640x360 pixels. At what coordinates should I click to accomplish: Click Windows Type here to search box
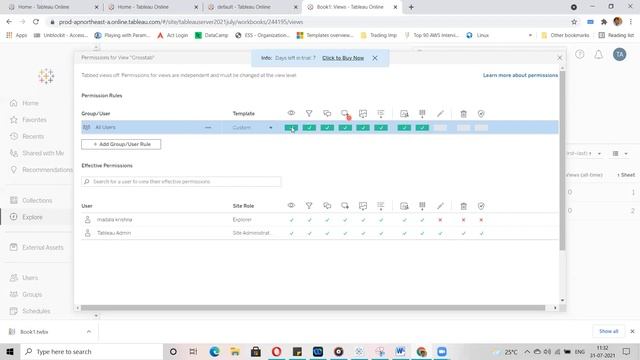pos(92,351)
